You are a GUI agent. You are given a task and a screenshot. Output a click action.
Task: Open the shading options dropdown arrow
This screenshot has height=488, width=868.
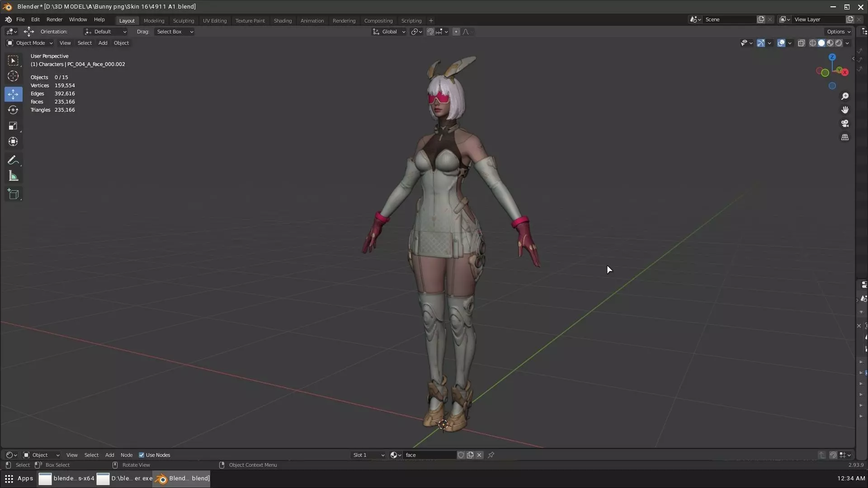coord(847,43)
